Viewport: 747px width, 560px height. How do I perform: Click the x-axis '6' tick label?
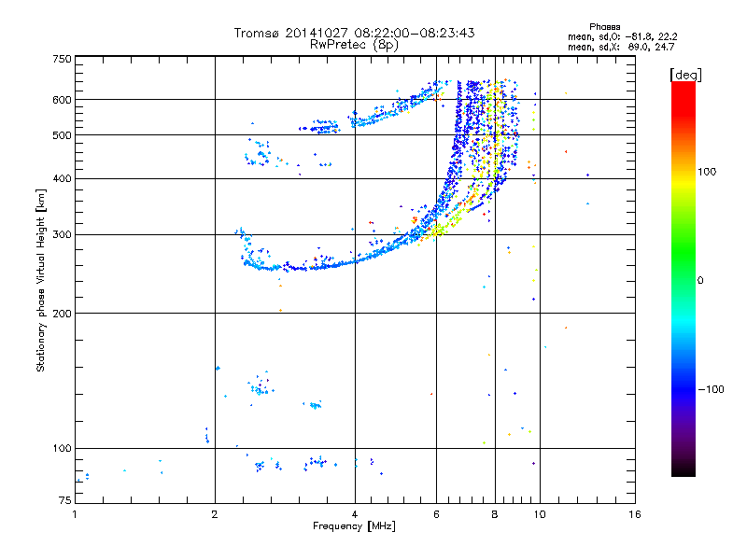pyautogui.click(x=436, y=514)
